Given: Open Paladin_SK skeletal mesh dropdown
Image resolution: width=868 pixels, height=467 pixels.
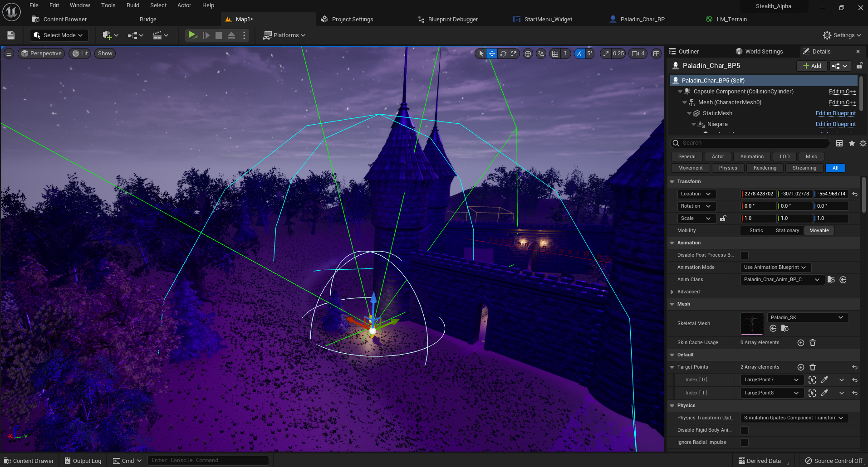Looking at the screenshot, I should click(x=808, y=317).
